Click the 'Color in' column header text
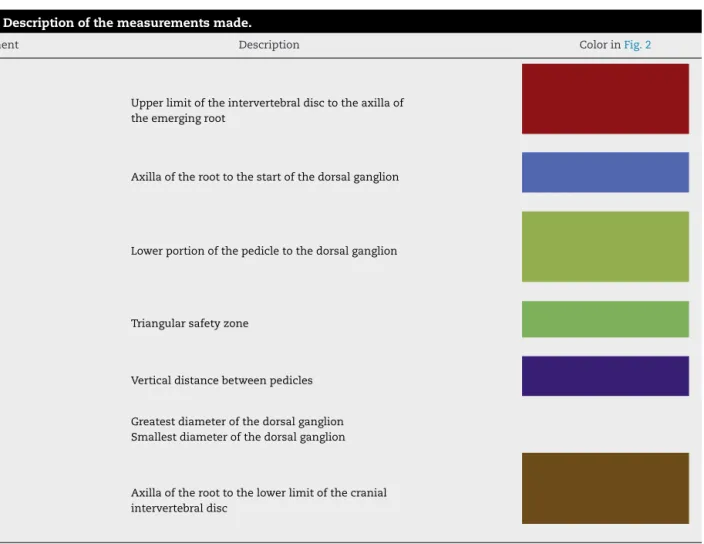704x544 pixels. (600, 45)
